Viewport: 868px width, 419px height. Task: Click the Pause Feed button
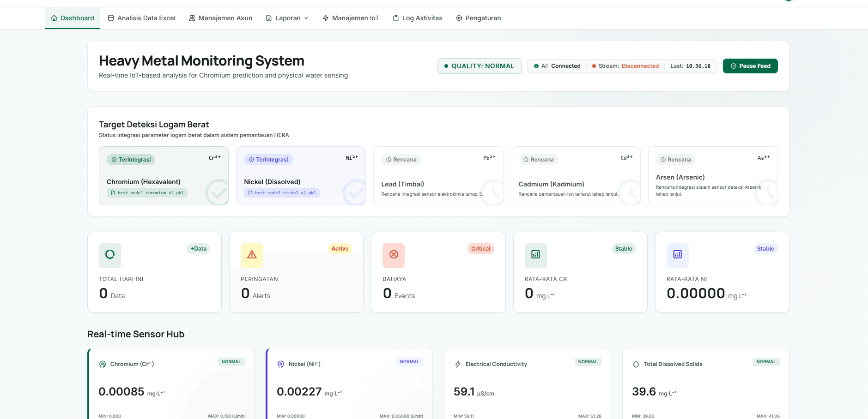coord(750,66)
